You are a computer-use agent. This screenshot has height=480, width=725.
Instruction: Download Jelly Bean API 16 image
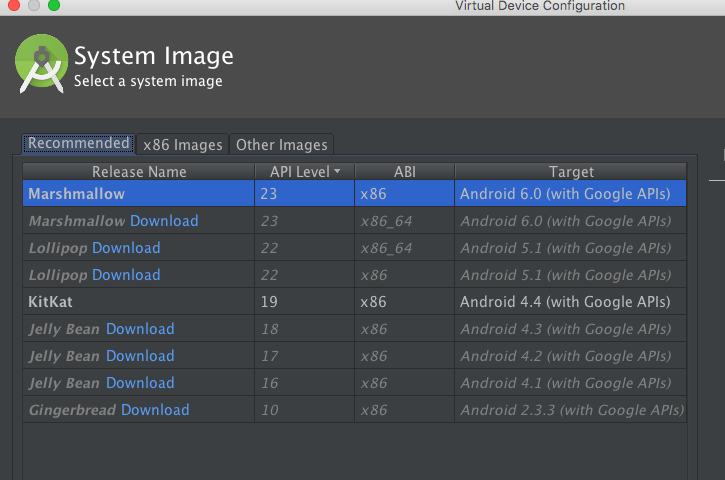click(140, 383)
